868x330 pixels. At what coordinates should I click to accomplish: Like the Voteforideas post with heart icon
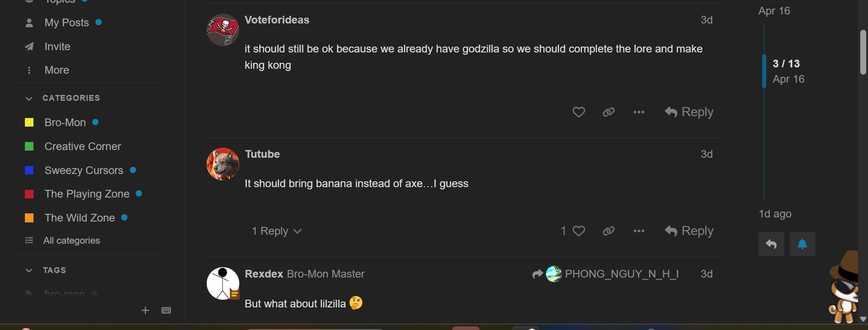(x=579, y=112)
